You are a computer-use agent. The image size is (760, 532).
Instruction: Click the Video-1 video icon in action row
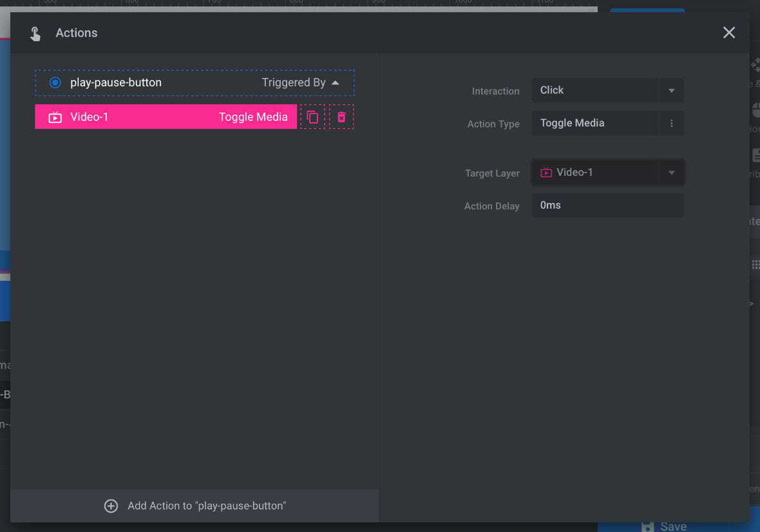(x=55, y=117)
